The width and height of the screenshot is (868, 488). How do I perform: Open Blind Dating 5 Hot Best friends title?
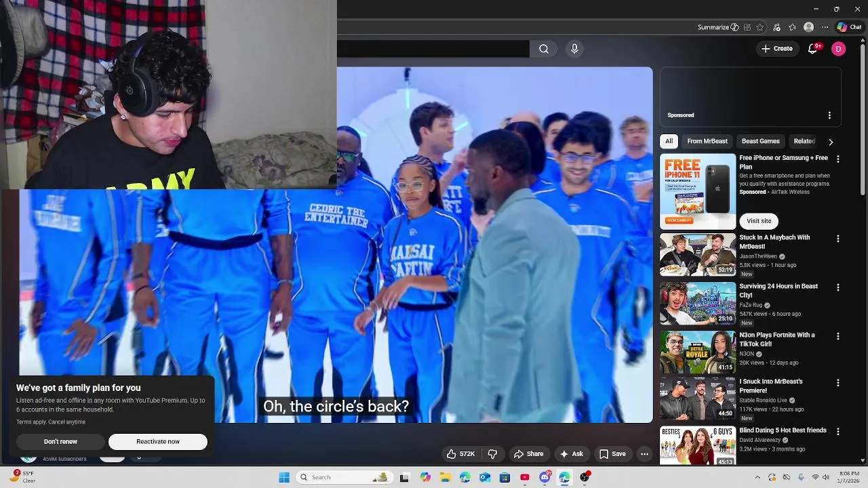click(783, 430)
